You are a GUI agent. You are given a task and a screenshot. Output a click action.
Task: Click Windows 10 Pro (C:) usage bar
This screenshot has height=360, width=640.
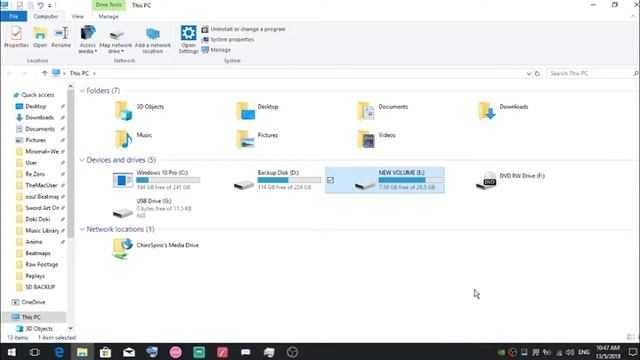click(x=168, y=180)
